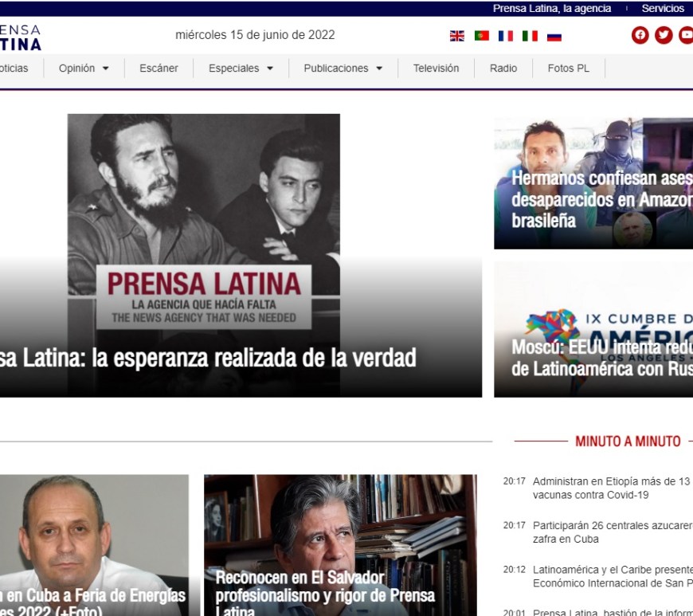Image resolution: width=693 pixels, height=616 pixels.
Task: Open the Twitter icon in the header
Action: click(x=662, y=35)
